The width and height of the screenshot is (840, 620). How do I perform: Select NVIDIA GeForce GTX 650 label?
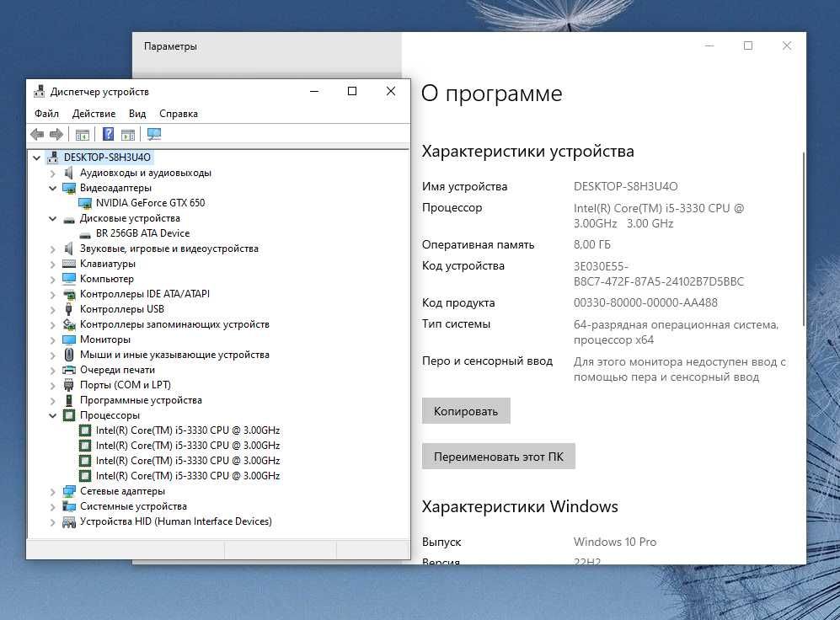tap(150, 203)
